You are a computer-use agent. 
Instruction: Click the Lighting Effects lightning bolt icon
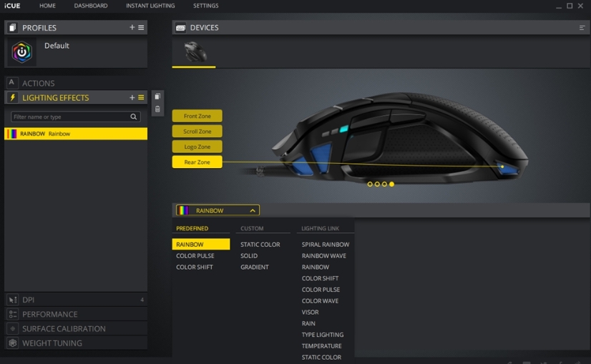pyautogui.click(x=12, y=97)
